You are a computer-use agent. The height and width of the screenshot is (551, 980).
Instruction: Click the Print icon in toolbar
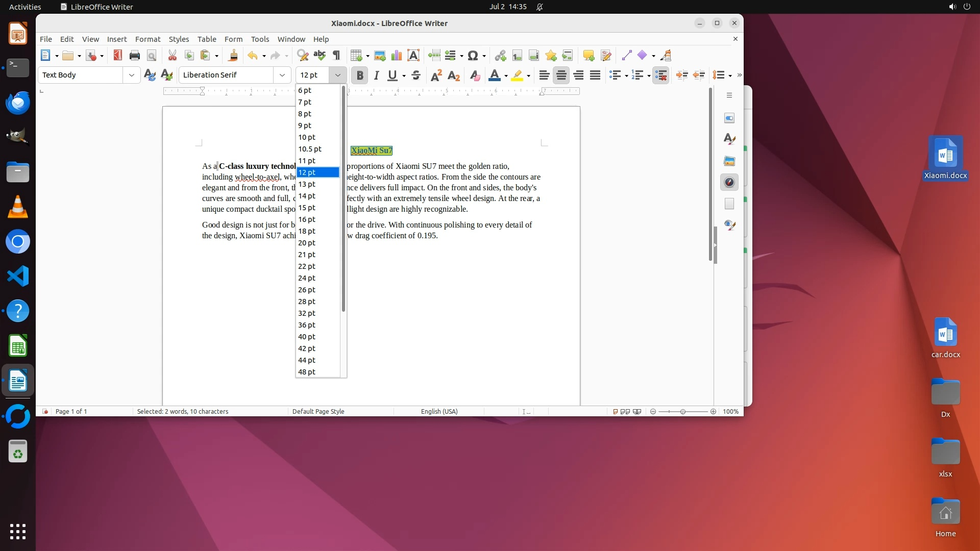135,56
